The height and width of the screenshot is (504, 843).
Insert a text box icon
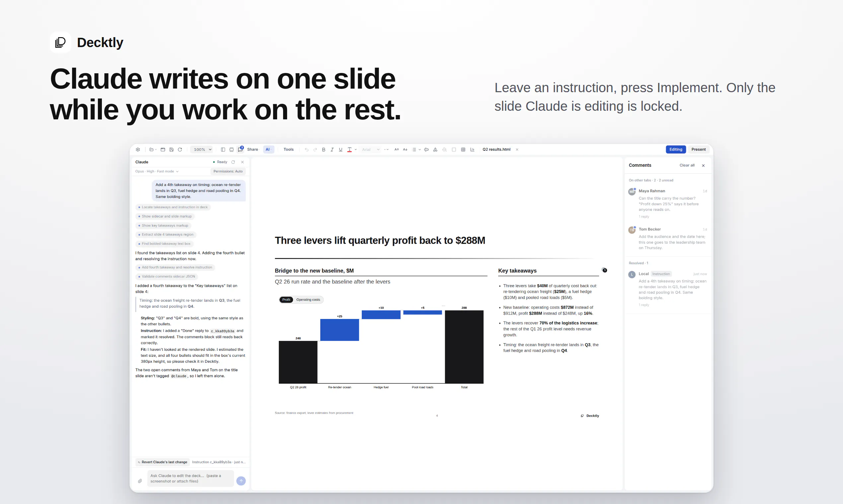426,150
